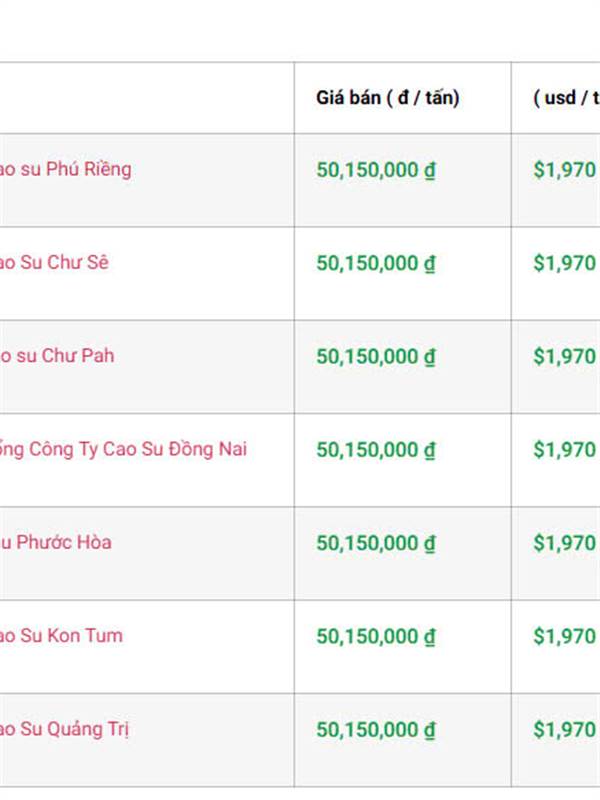The image size is (600, 800).
Task: Click the Giá bán (đ / tấn) column header
Action: [388, 97]
